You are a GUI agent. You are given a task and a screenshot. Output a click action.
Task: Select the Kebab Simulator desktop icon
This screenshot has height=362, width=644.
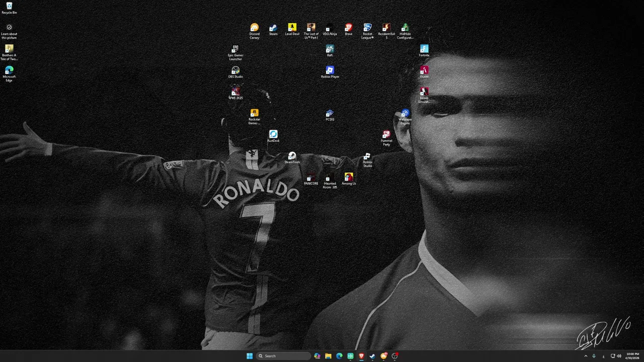(424, 96)
